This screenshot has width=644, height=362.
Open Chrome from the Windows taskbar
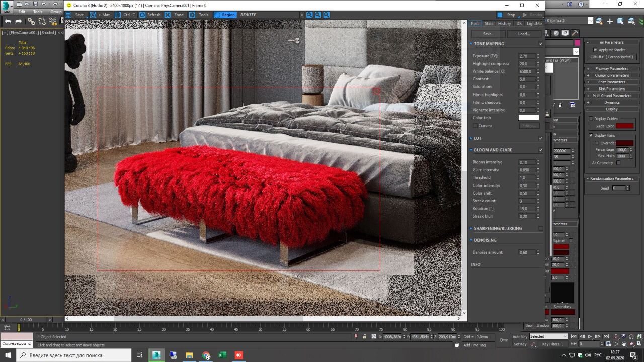point(206,355)
